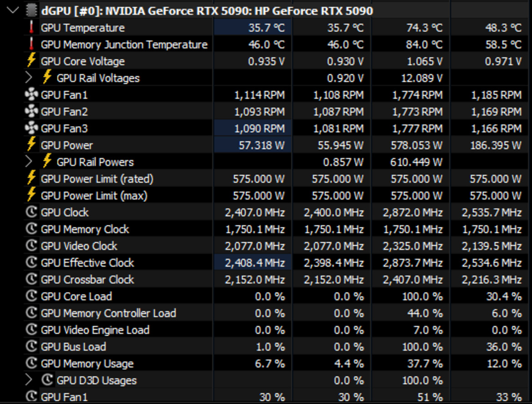This screenshot has height=404, width=532.
Task: Click the clock icon for GPU D3D Usages
Action: 47,379
